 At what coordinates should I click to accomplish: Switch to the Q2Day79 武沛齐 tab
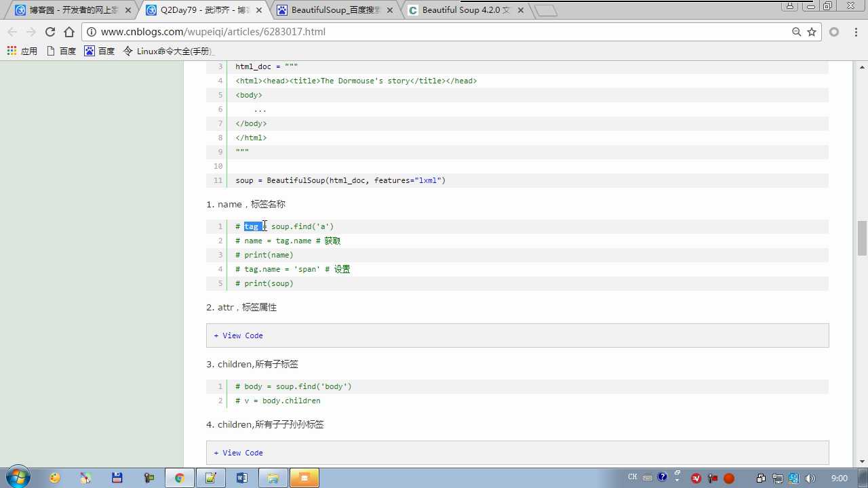click(203, 10)
